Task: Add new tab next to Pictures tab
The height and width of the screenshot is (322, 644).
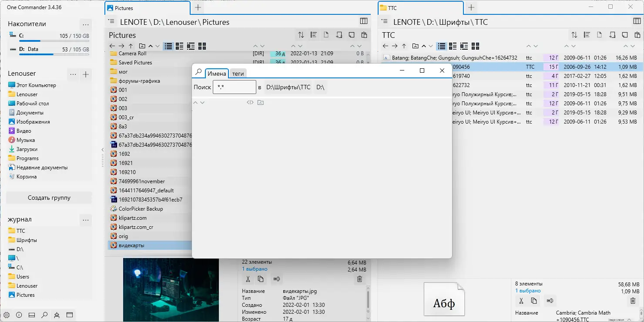Action: [x=198, y=8]
